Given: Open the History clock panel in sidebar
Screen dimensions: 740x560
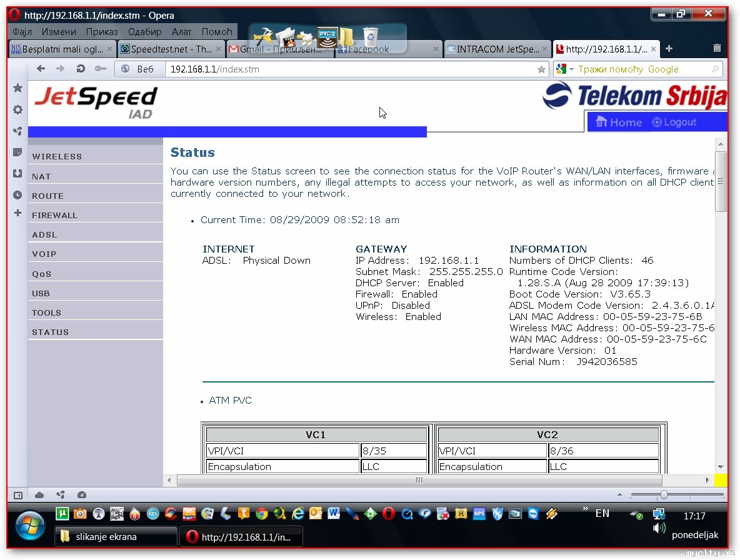Looking at the screenshot, I should pyautogui.click(x=18, y=195).
